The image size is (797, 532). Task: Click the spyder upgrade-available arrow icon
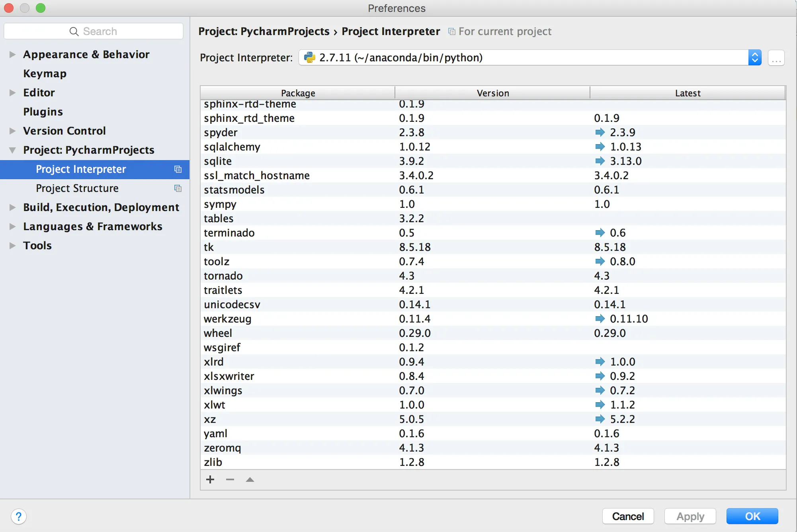point(600,132)
